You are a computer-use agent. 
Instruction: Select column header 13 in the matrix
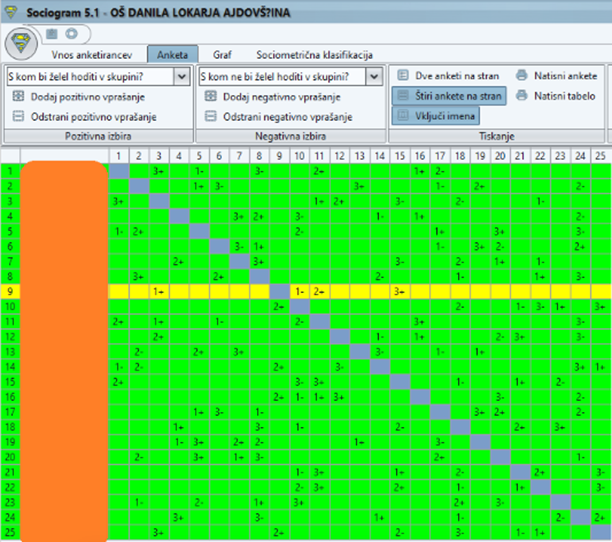point(359,156)
